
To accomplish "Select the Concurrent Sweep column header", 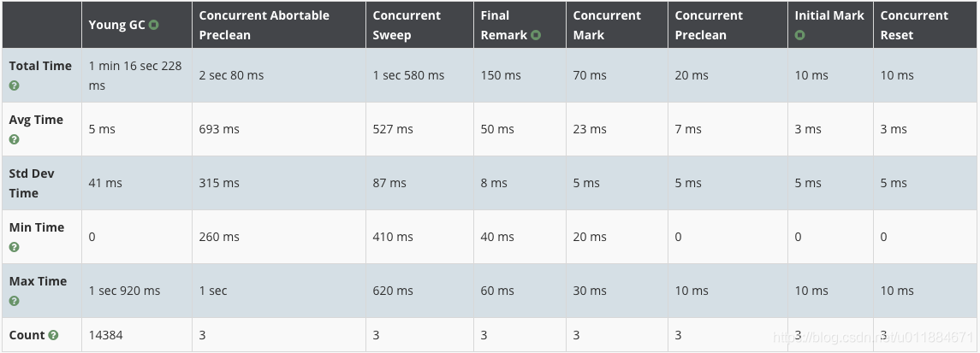I will [420, 25].
